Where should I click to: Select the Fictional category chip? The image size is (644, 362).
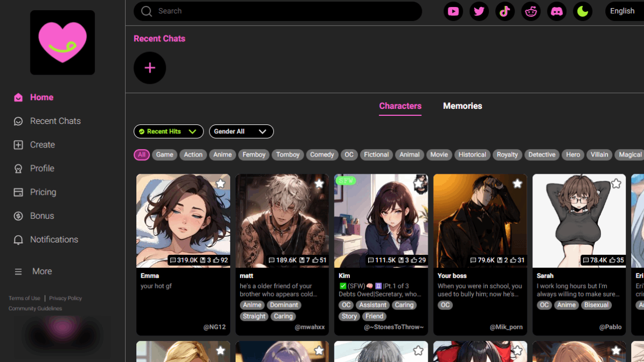376,154
